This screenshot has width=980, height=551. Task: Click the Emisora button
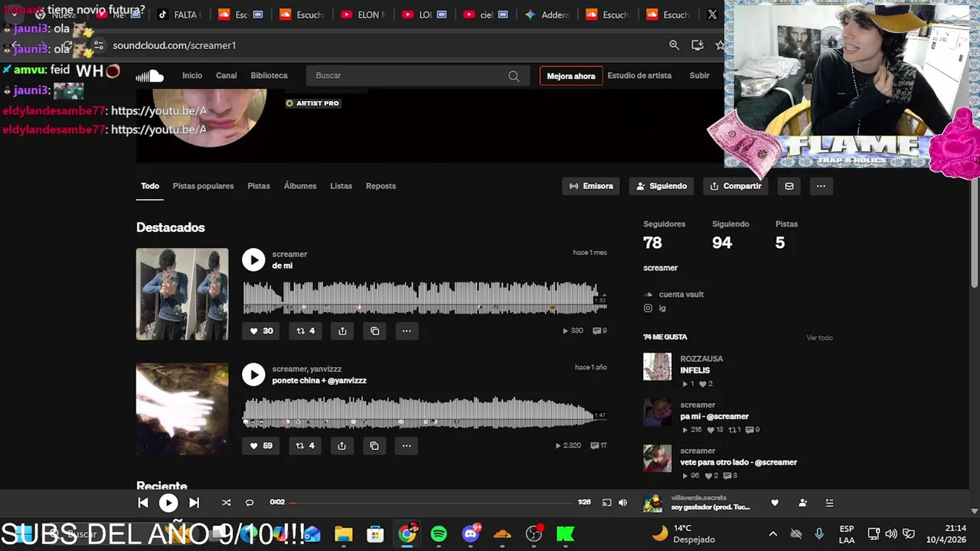(590, 186)
